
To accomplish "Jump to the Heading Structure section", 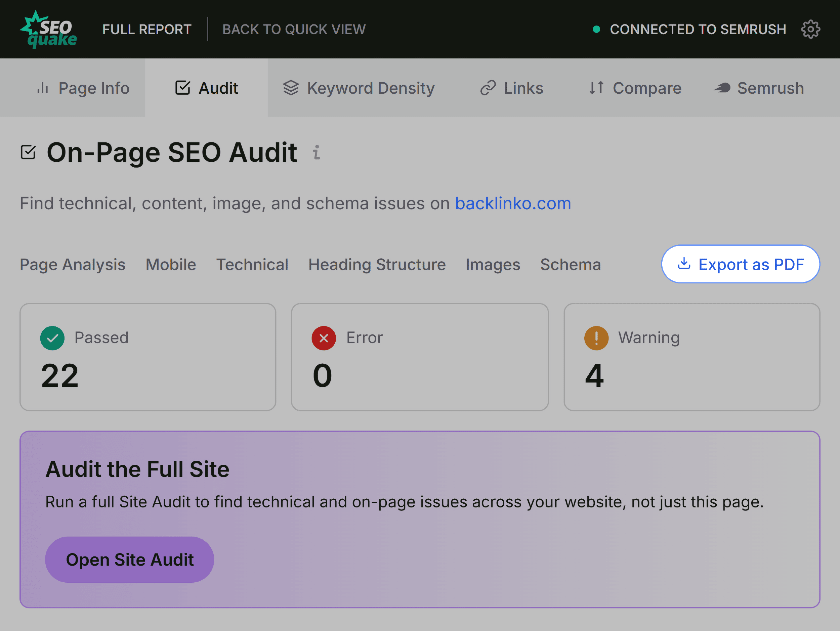I will [377, 265].
